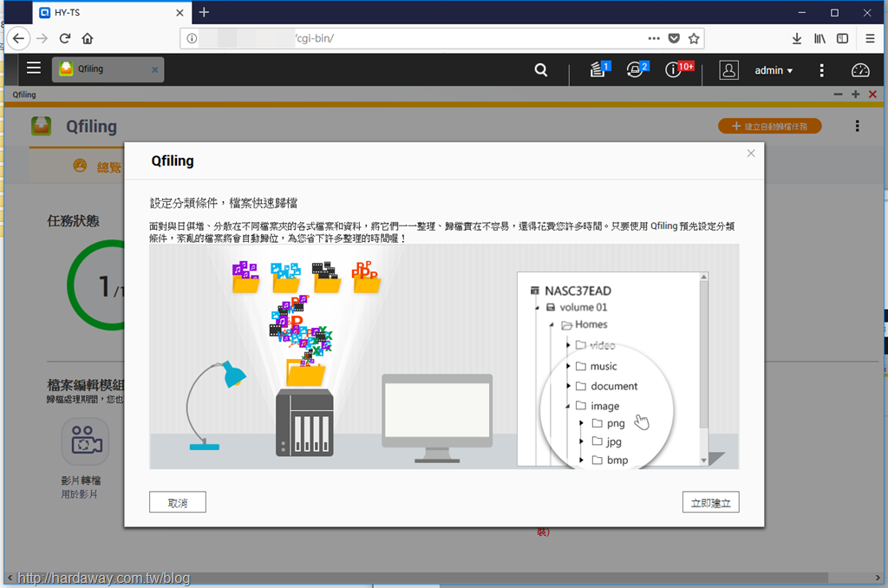The height and width of the screenshot is (588, 888).
Task: Show site information for this page
Action: click(x=192, y=38)
